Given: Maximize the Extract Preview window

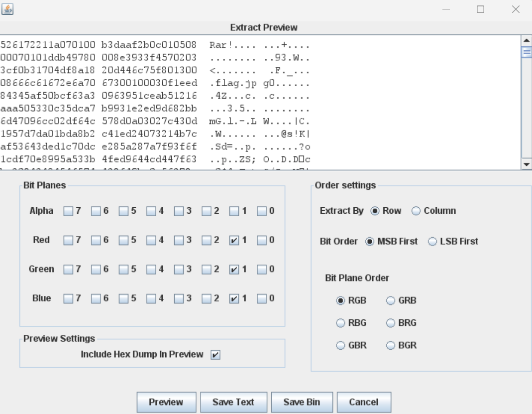Looking at the screenshot, I should point(480,9).
